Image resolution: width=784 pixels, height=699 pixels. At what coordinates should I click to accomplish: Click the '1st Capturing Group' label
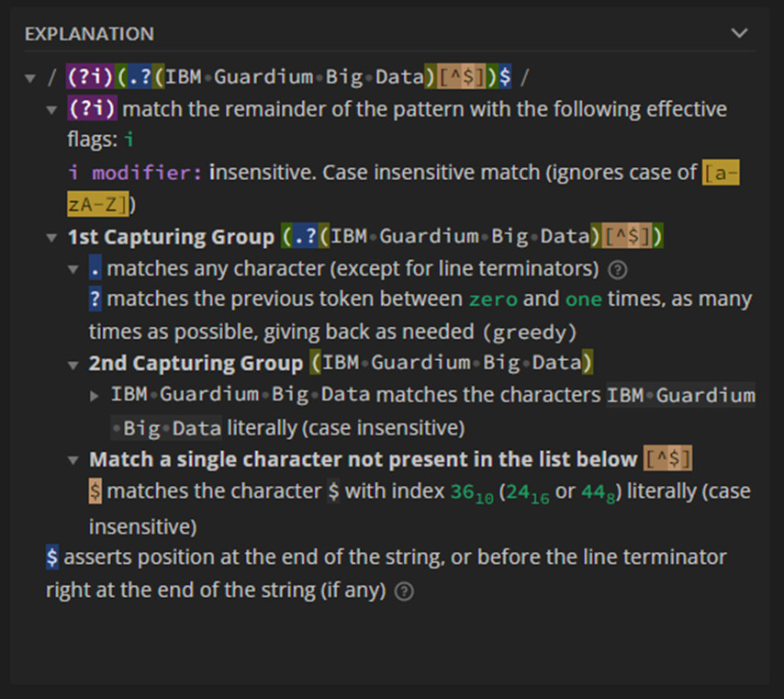(x=171, y=237)
